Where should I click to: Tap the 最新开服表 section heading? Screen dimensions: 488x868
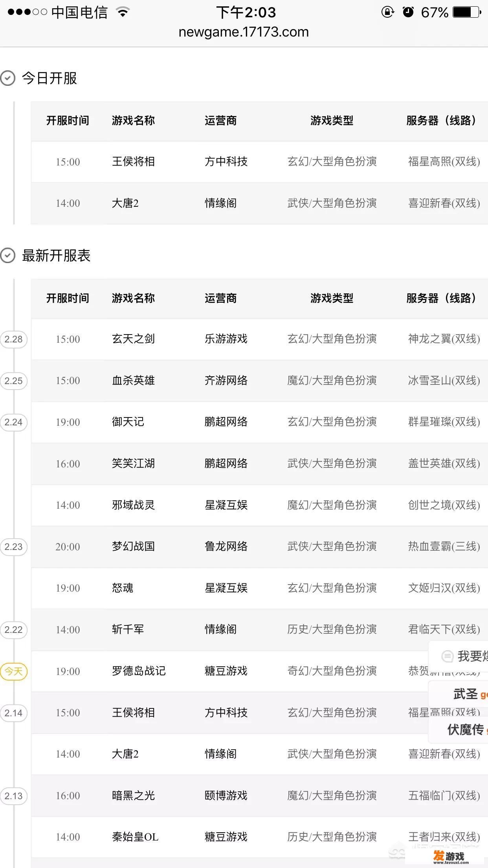tap(56, 256)
